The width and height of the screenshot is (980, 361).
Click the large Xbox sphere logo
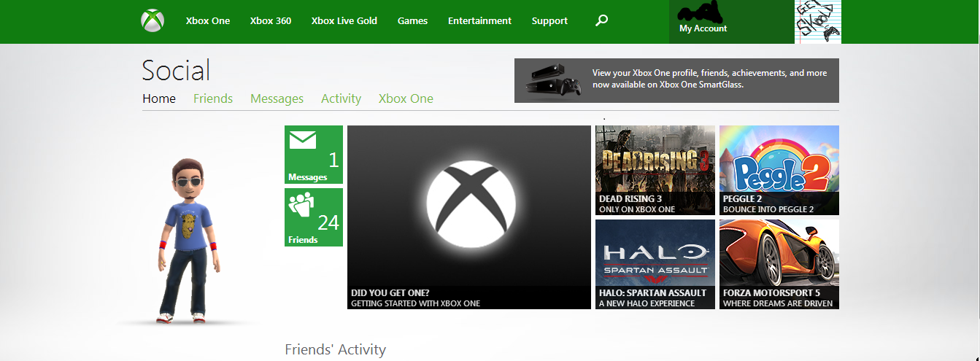click(x=471, y=203)
